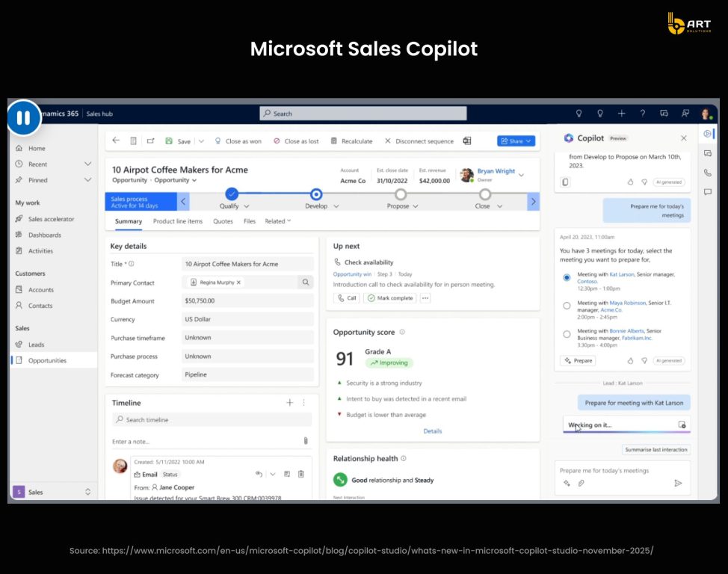Open Sales accelerator in the sidebar
The height and width of the screenshot is (574, 728).
coord(51,219)
